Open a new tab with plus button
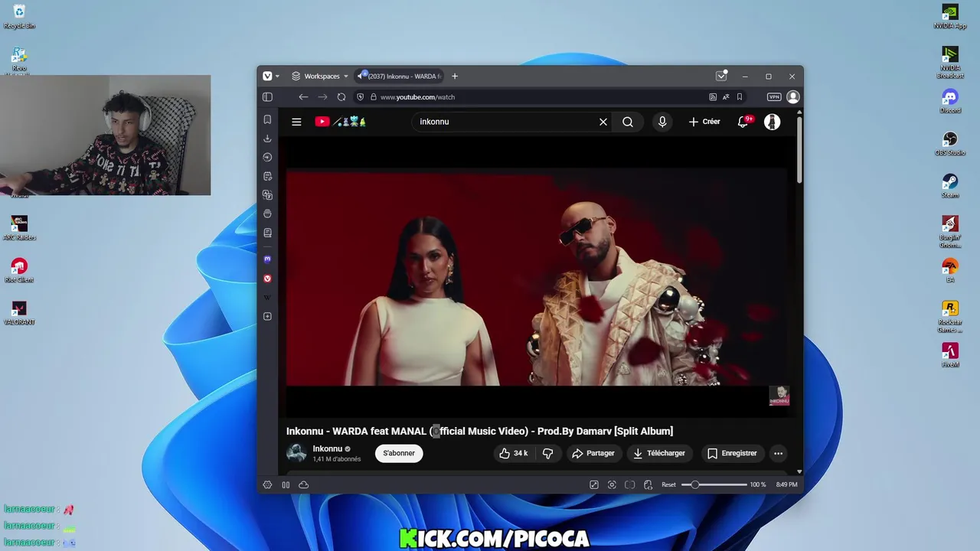This screenshot has width=980, height=551. [455, 76]
